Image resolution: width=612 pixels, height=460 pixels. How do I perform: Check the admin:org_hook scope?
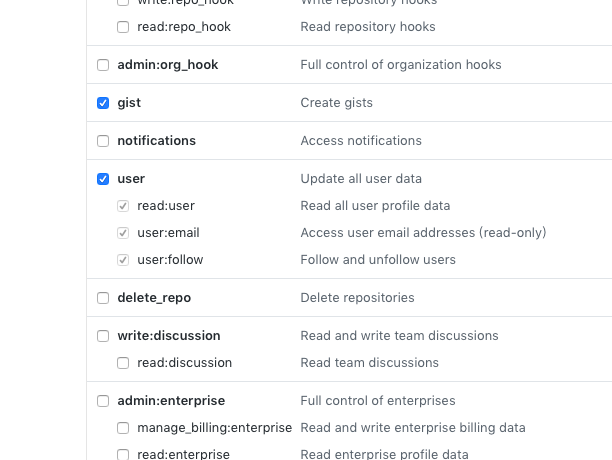[103, 65]
